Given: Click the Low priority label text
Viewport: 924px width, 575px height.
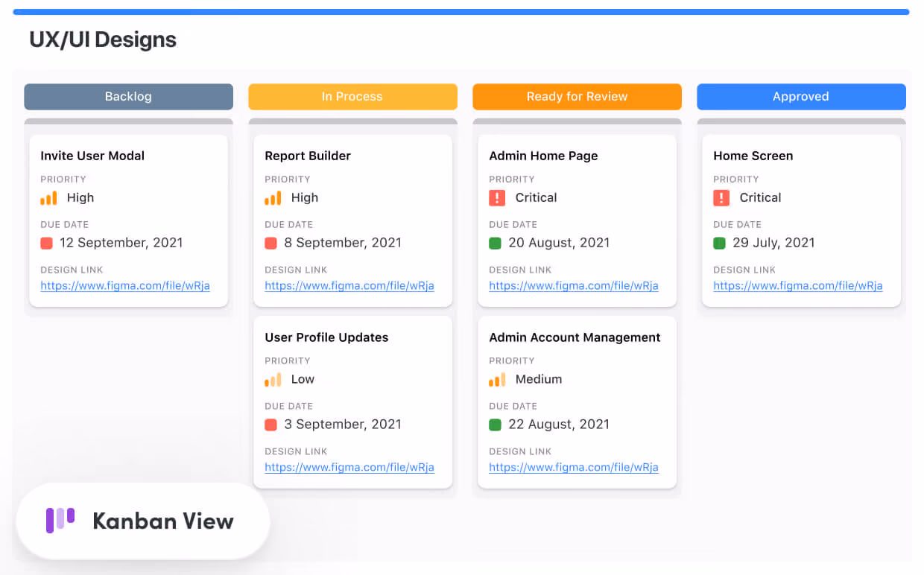Looking at the screenshot, I should pyautogui.click(x=303, y=379).
